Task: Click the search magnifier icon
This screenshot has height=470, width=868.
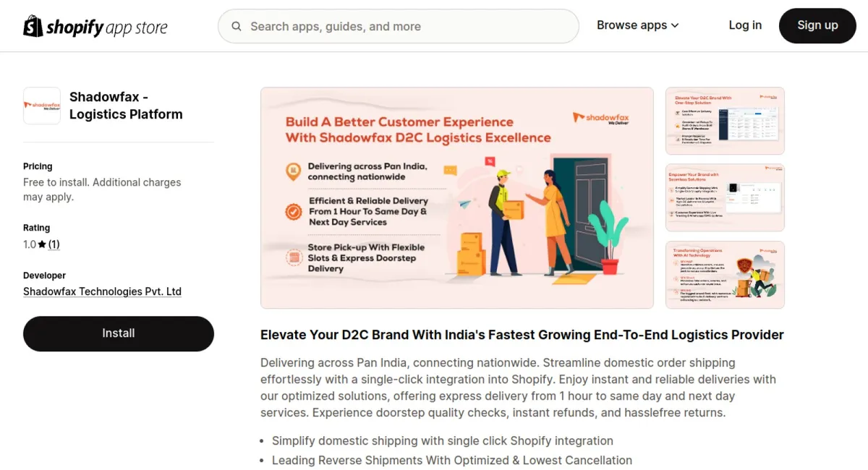Action: [x=237, y=26]
